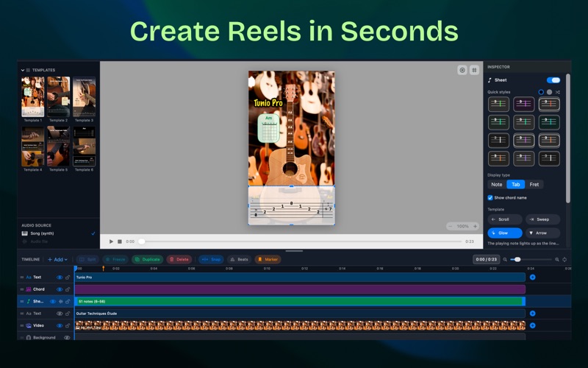Screen dimensions: 588x368
Task: Pick the blue-ring dark quick style color circle
Action: 541,92
